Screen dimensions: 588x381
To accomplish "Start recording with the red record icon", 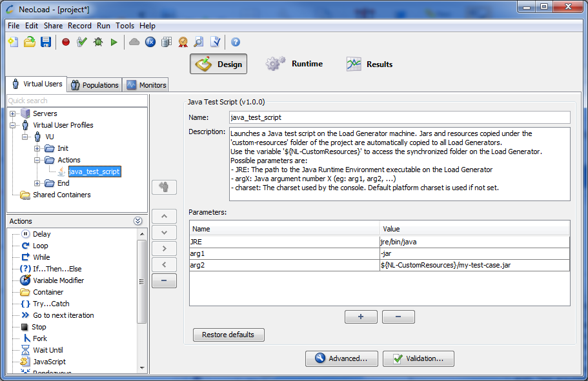I will coord(66,42).
